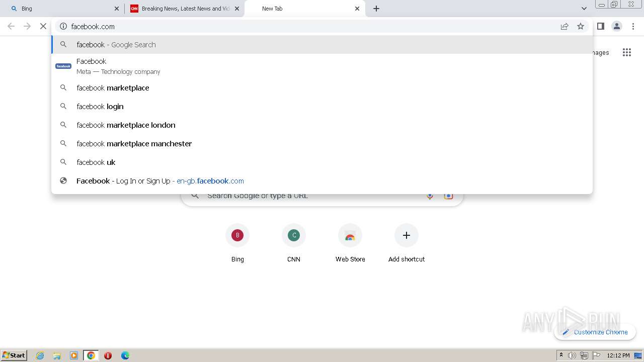Click the back navigation arrow
This screenshot has height=362, width=644.
(x=11, y=26)
